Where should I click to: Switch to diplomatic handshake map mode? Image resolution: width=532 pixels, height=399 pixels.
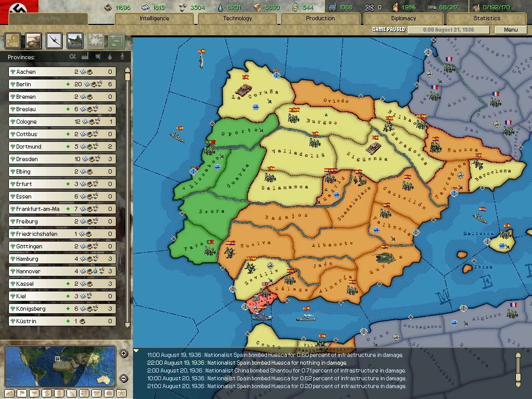tap(97, 393)
